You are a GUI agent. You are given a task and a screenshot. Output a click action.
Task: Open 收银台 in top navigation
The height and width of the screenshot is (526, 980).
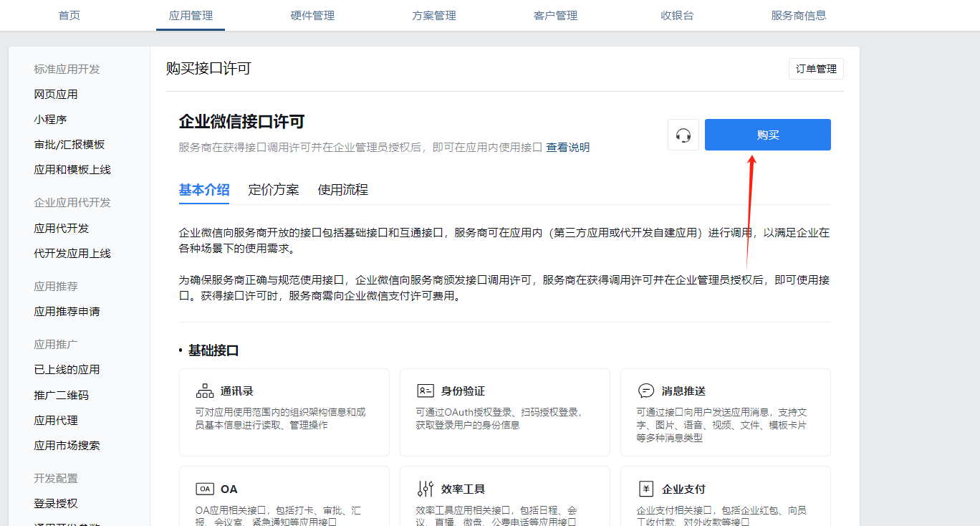click(x=677, y=15)
